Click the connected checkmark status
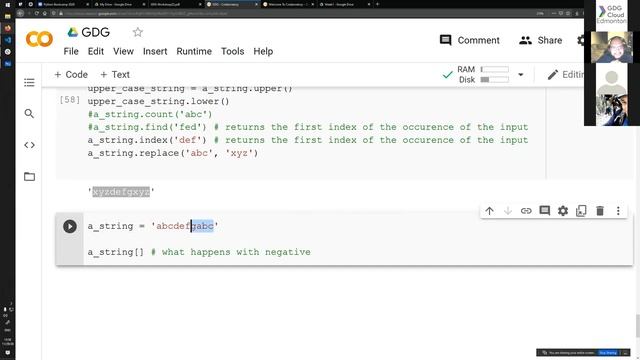The height and width of the screenshot is (360, 640). tap(448, 75)
